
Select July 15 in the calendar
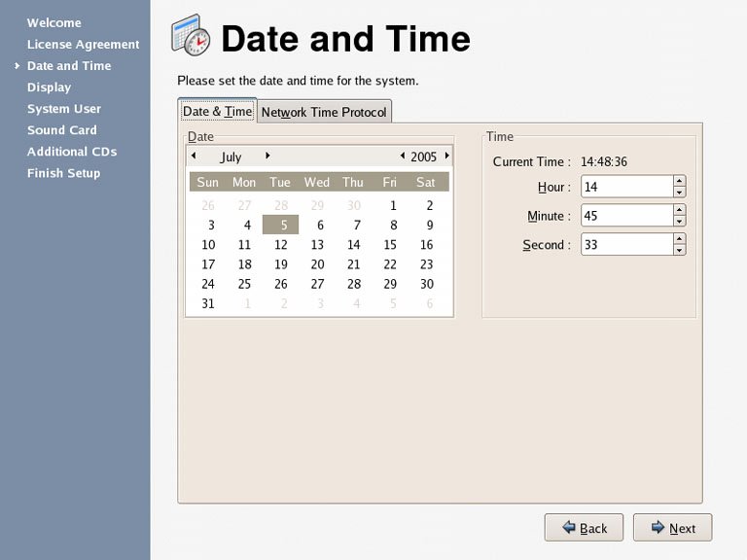coord(390,245)
